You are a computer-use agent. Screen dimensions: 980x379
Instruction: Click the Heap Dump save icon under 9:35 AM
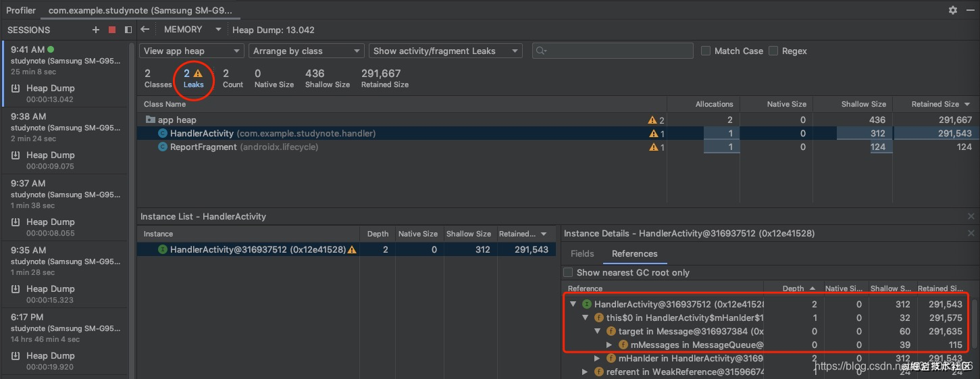click(x=16, y=288)
